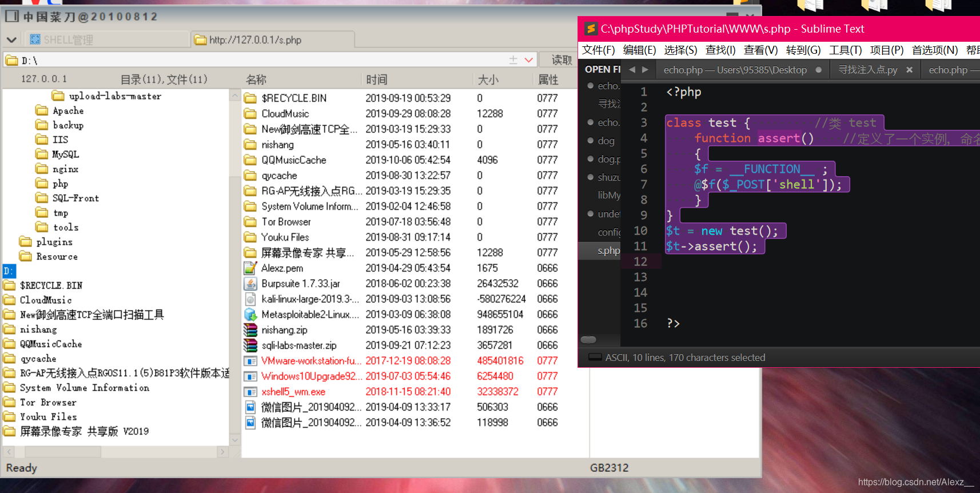Select the 微信图片 file dated 13:33:17
The height and width of the screenshot is (493, 980).
click(311, 407)
